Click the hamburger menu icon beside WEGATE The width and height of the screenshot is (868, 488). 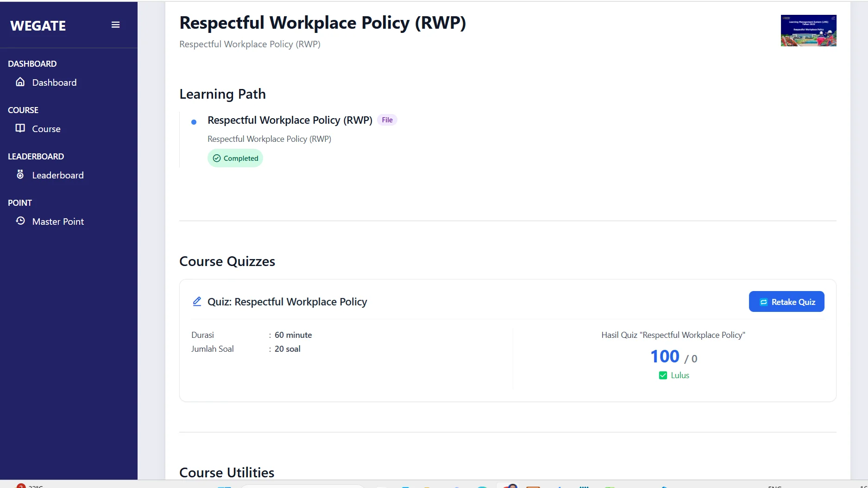[x=115, y=25]
